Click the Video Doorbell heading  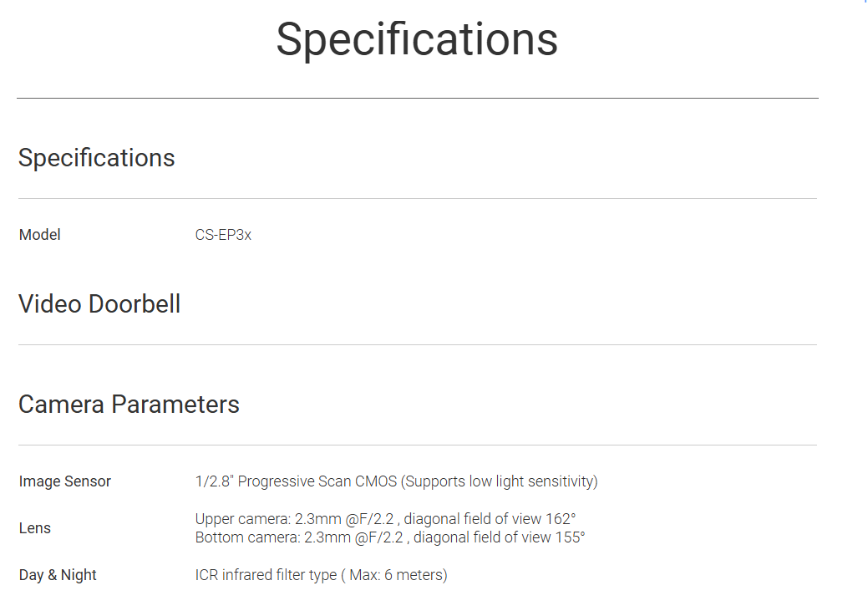click(99, 303)
